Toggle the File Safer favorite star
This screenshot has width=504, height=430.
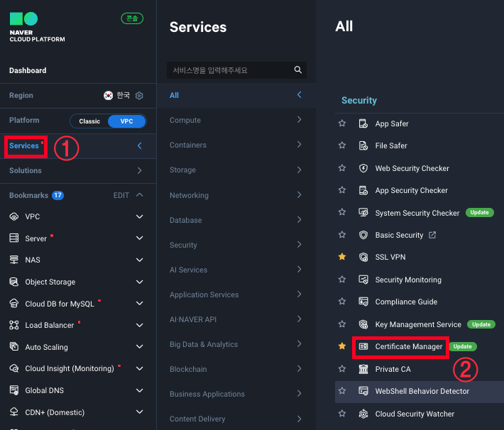click(x=342, y=145)
